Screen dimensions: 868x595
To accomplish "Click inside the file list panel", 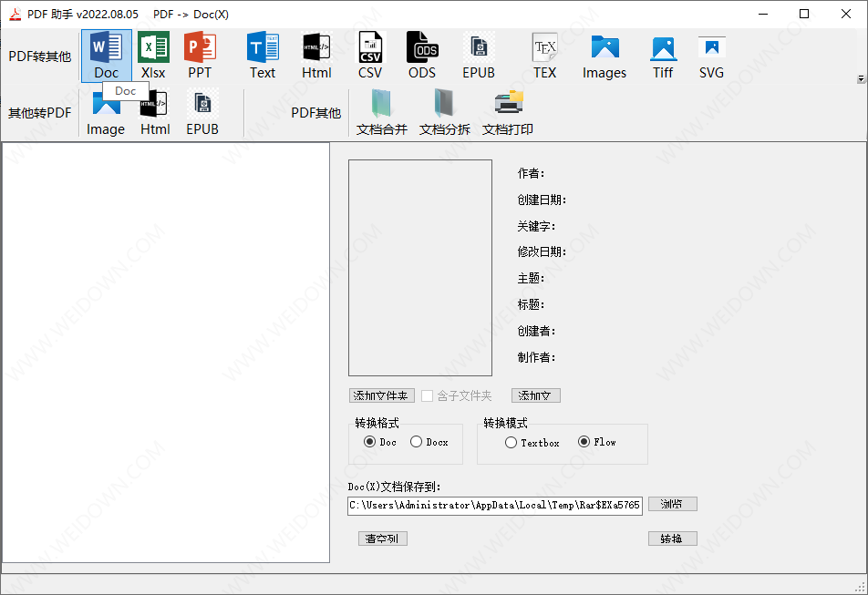I will coord(166,353).
